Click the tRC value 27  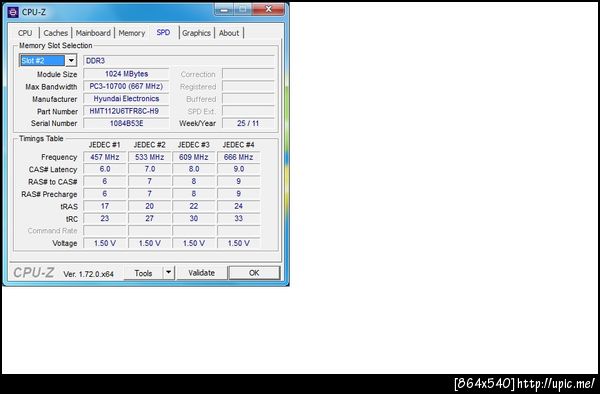coord(149,218)
